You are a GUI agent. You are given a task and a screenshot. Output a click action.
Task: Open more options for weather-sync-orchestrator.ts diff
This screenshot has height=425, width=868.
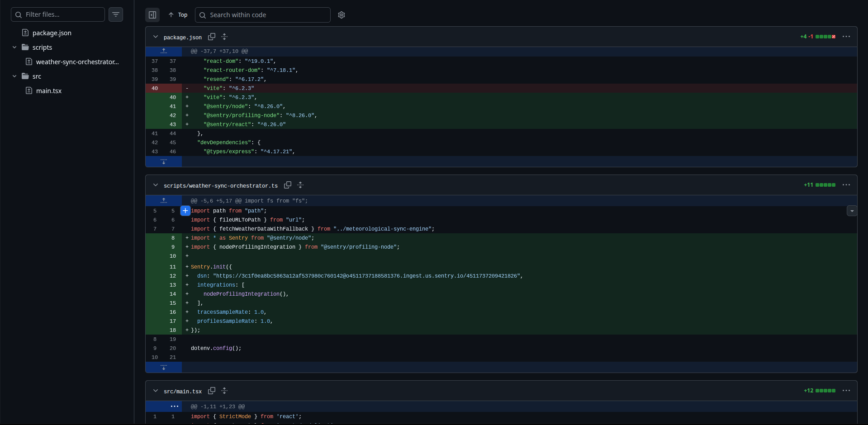[846, 185]
